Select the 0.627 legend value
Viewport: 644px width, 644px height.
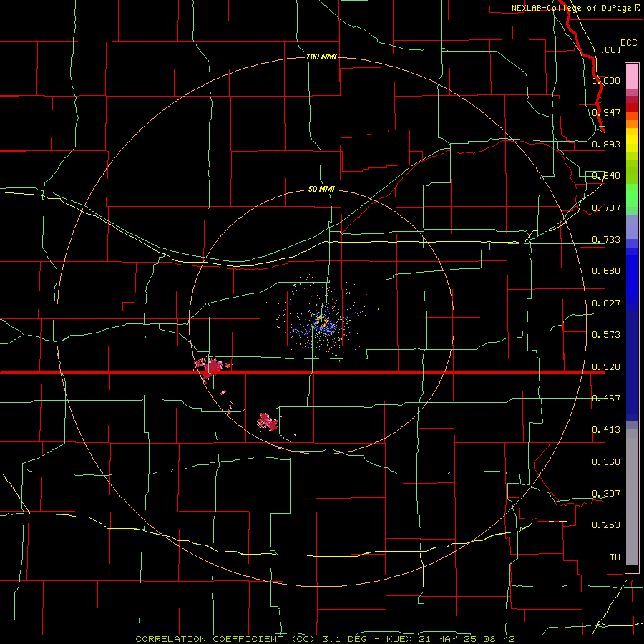pyautogui.click(x=606, y=303)
